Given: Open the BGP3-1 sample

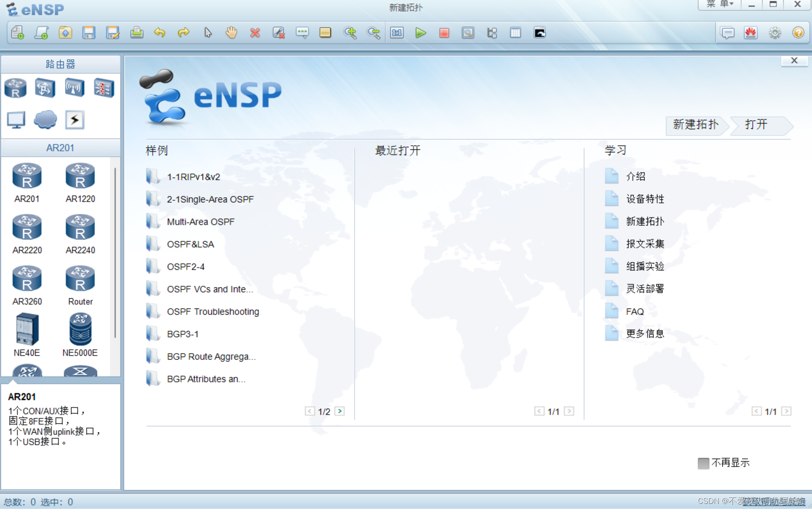Looking at the screenshot, I should coord(182,334).
